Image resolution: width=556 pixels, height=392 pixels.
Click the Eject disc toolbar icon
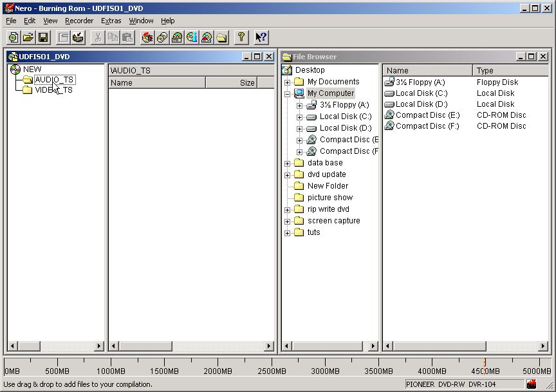[207, 37]
